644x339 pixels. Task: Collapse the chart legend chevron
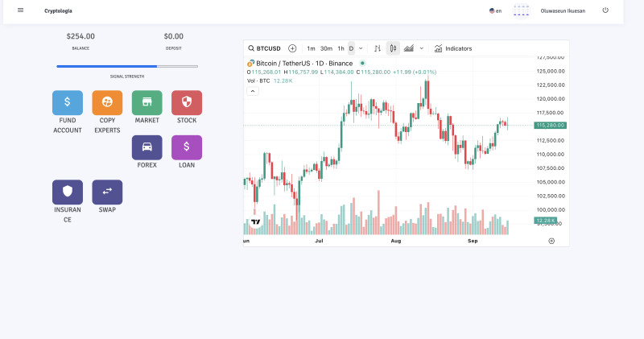pyautogui.click(x=253, y=91)
